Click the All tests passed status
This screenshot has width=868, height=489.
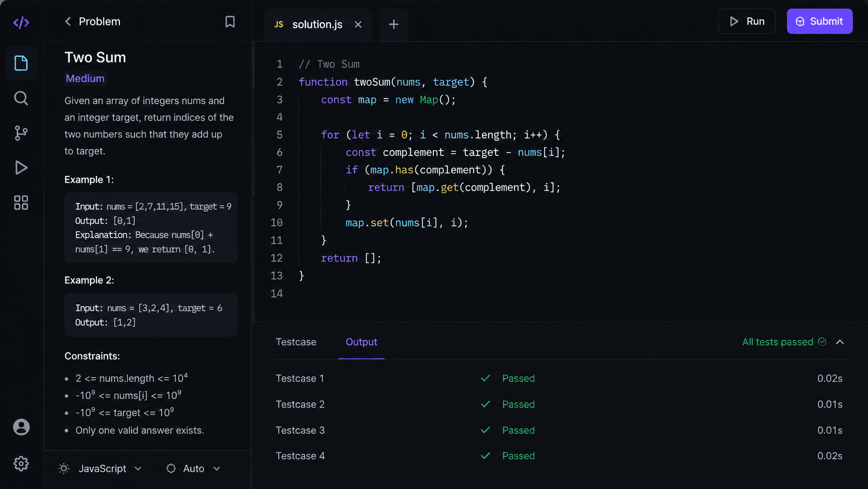coord(784,342)
